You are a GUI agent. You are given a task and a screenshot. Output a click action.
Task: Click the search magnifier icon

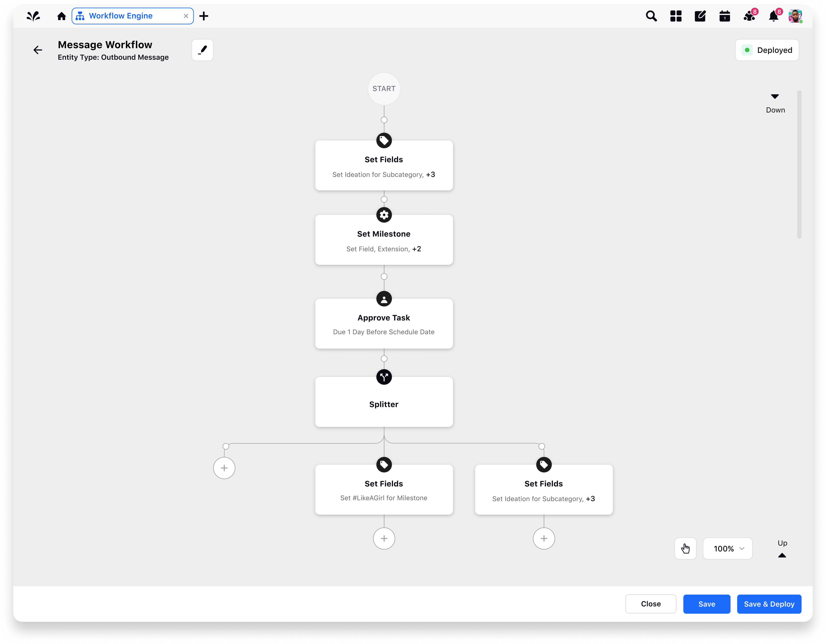(x=651, y=16)
